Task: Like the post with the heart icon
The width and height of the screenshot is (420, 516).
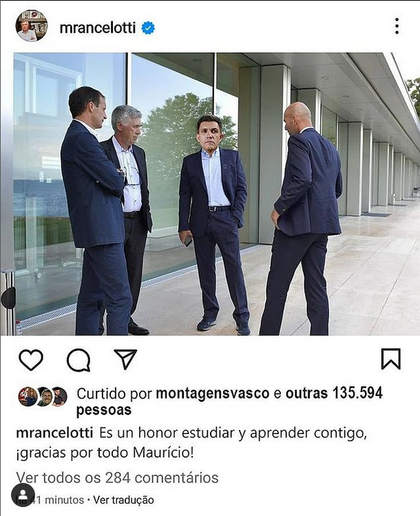Action: click(31, 360)
